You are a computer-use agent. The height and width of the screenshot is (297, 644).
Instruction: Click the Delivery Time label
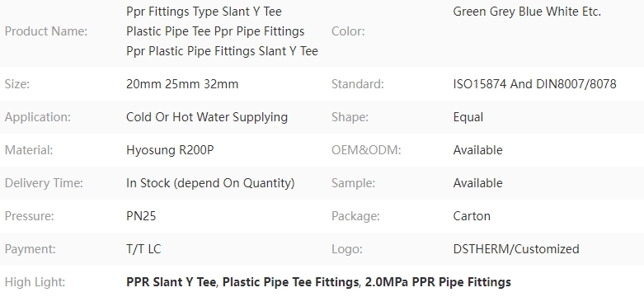(44, 183)
